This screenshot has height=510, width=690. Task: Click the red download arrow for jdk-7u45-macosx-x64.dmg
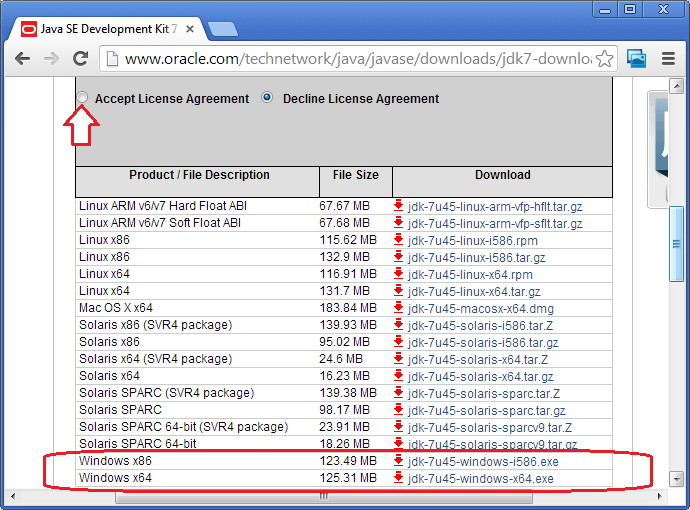tap(398, 308)
